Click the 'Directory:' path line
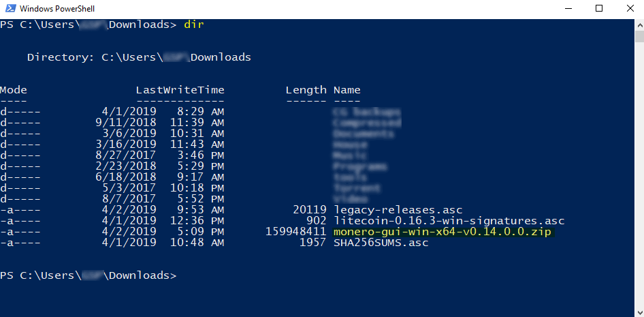 click(x=139, y=57)
